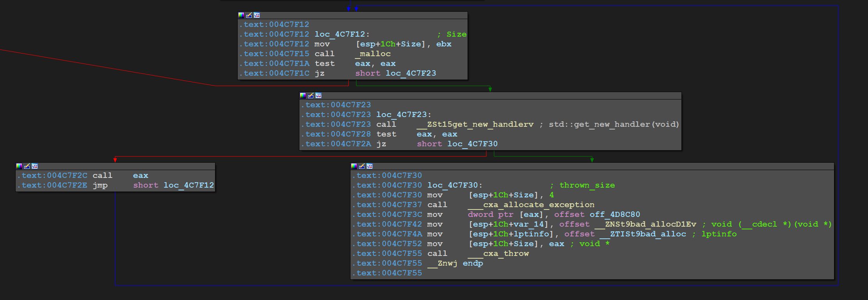Select 'lptinfo' inside [esp+1Ch+lptinfo] operand
868x300 pixels.
(531, 234)
